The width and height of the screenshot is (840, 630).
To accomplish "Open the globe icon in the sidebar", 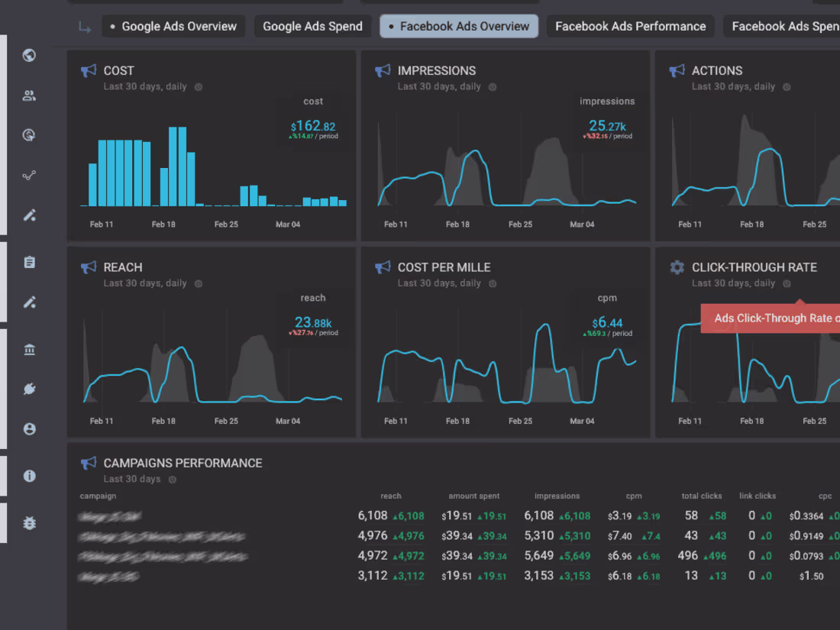I will coord(30,55).
